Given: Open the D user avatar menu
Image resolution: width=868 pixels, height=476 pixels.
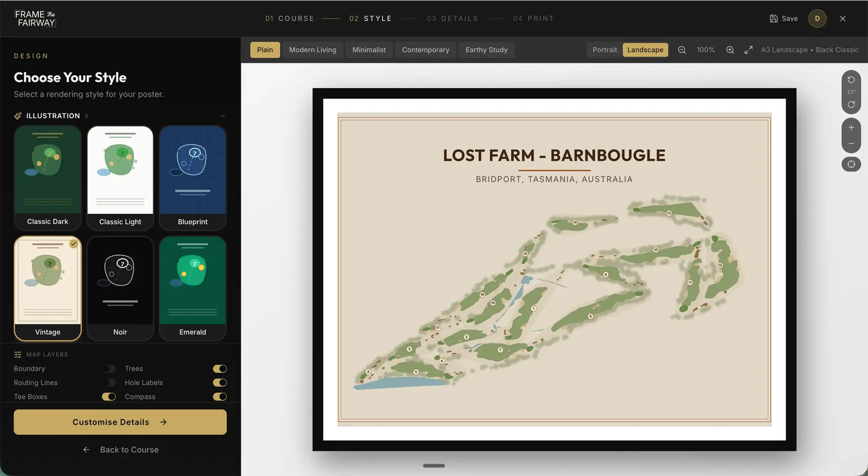Looking at the screenshot, I should [817, 19].
